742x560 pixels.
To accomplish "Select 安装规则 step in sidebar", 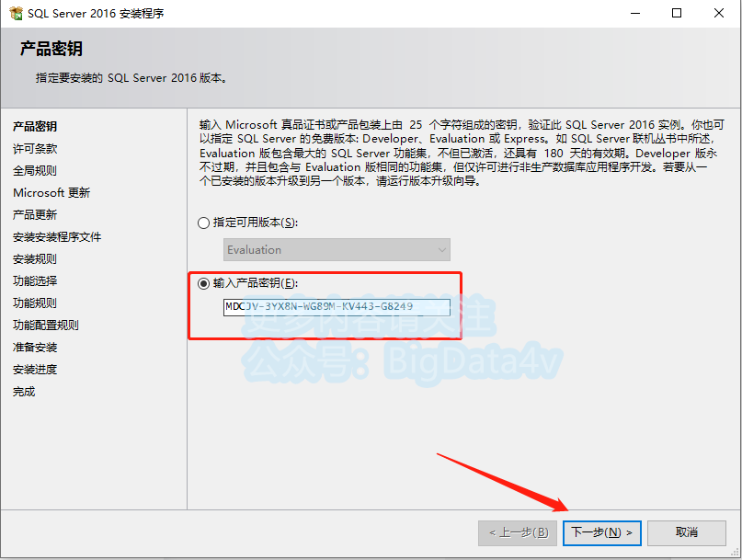I will tap(35, 259).
